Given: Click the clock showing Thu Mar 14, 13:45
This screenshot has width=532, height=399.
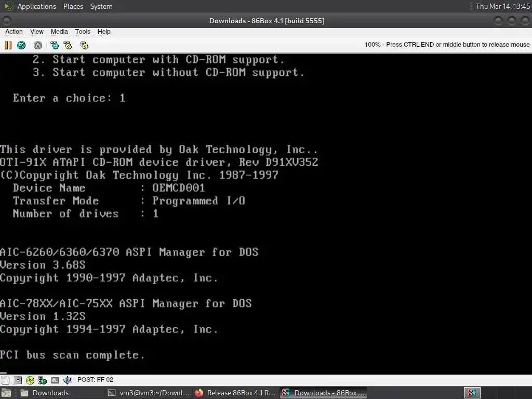Looking at the screenshot, I should point(503,6).
